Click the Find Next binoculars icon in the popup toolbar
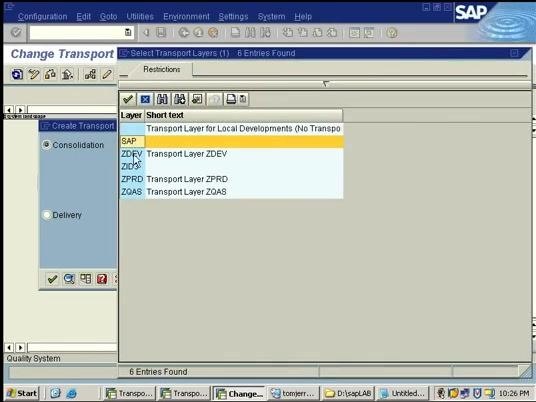The width and height of the screenshot is (536, 402). [x=179, y=99]
